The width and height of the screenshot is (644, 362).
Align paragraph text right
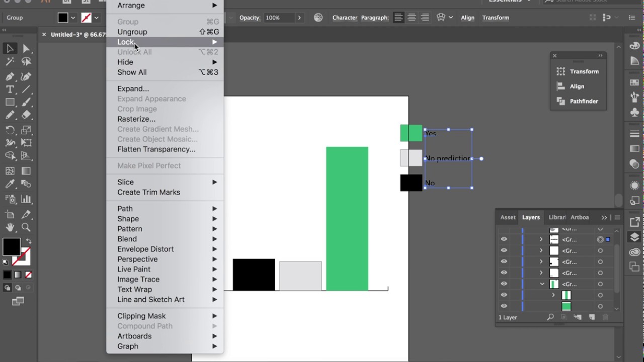(425, 18)
